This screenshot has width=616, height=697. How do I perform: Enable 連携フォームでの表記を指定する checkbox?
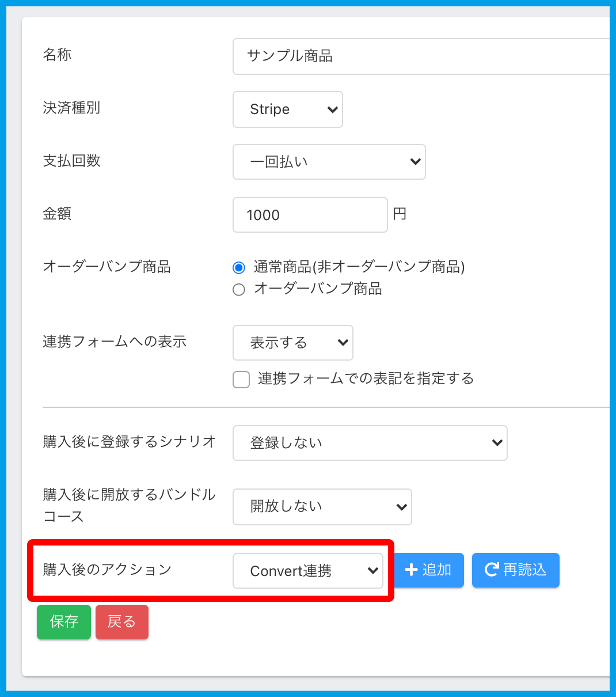click(x=241, y=380)
